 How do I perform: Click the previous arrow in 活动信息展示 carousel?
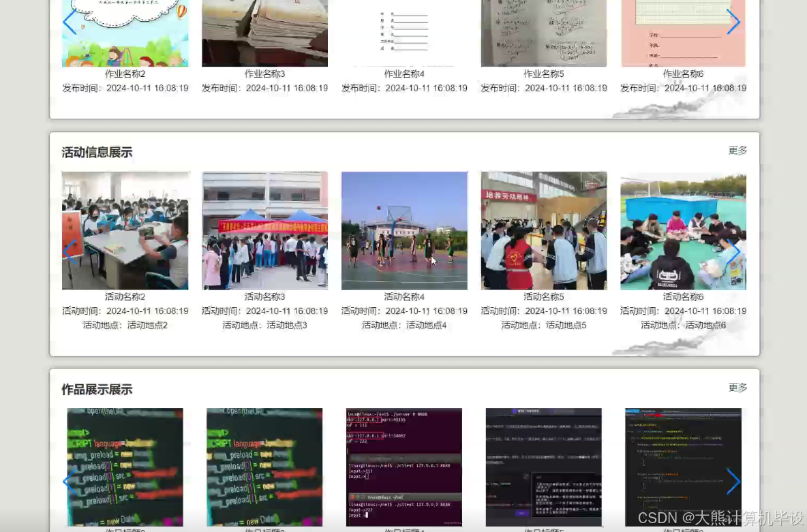[70, 252]
